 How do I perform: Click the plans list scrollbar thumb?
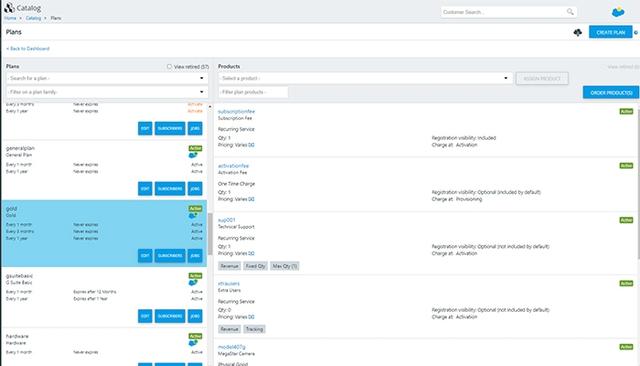point(210,234)
